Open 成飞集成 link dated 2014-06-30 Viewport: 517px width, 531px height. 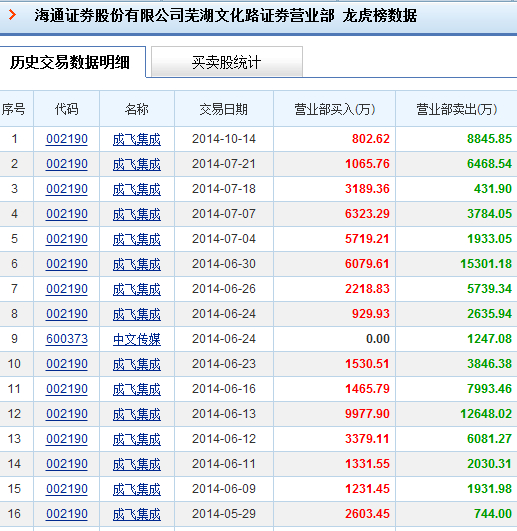(137, 264)
